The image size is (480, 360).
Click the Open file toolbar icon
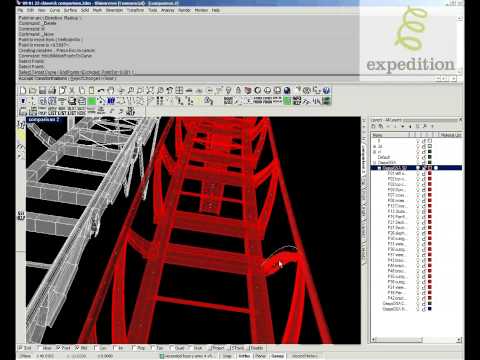[x=33, y=90]
